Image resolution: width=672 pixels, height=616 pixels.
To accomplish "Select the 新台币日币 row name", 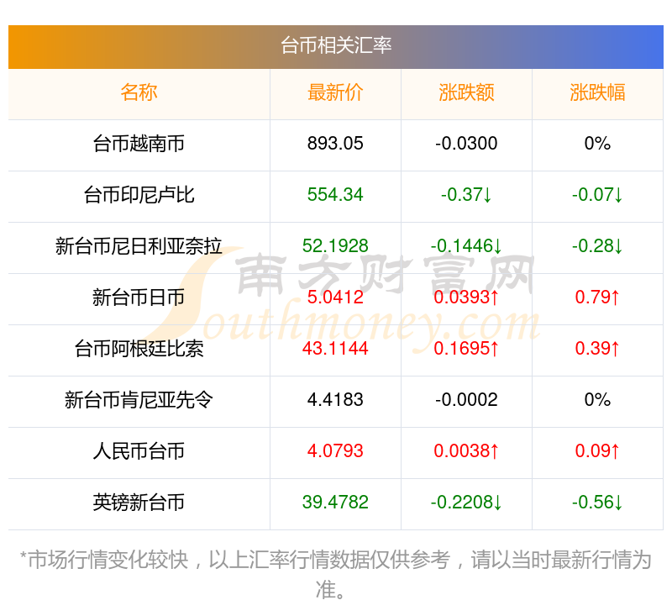I will (x=139, y=297).
